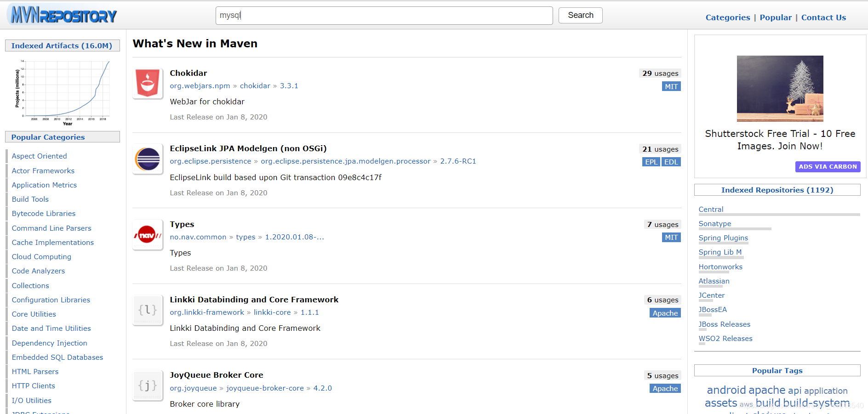
Task: Open the Linkki {l} placeholder icon
Action: point(148,310)
